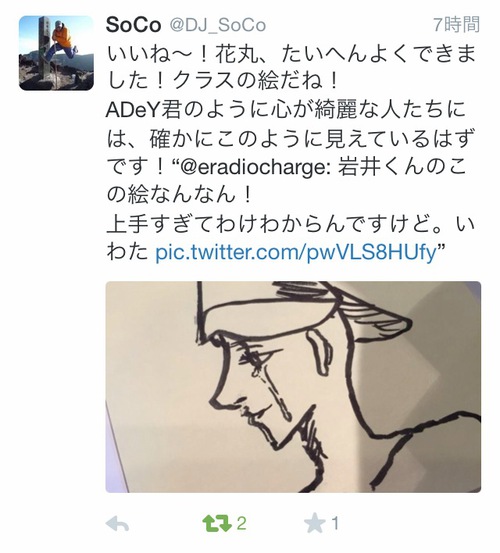Open the SoCo display name profile
Screen dimensions: 500x553
[x=133, y=25]
